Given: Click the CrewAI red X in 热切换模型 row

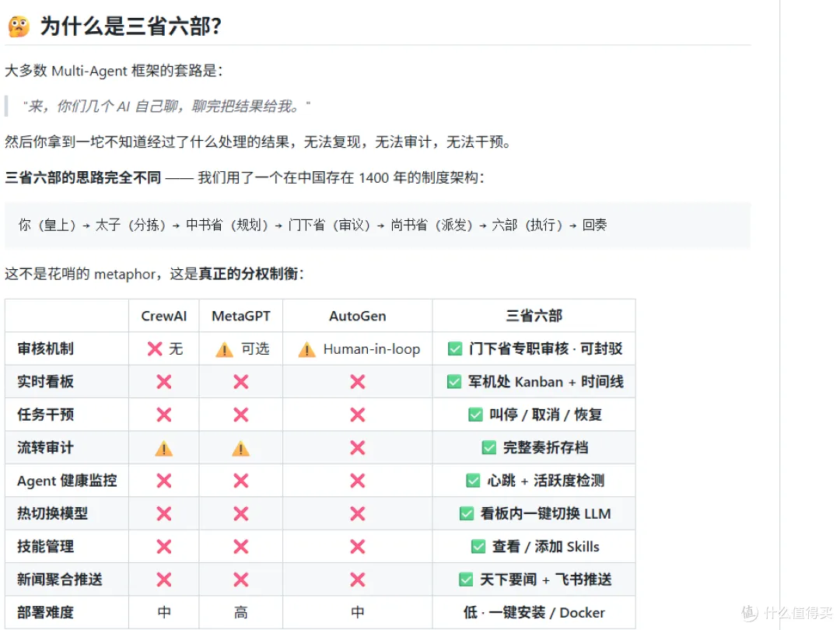Looking at the screenshot, I should click(x=164, y=514).
